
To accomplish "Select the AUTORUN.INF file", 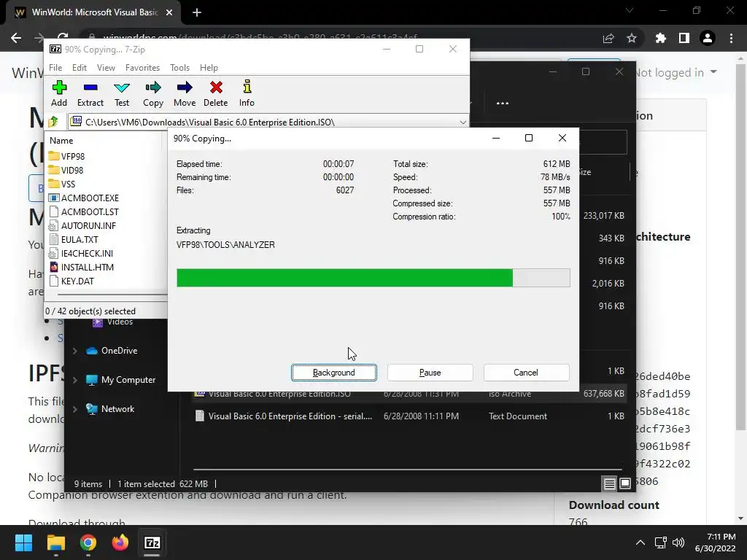I will [x=82, y=225].
